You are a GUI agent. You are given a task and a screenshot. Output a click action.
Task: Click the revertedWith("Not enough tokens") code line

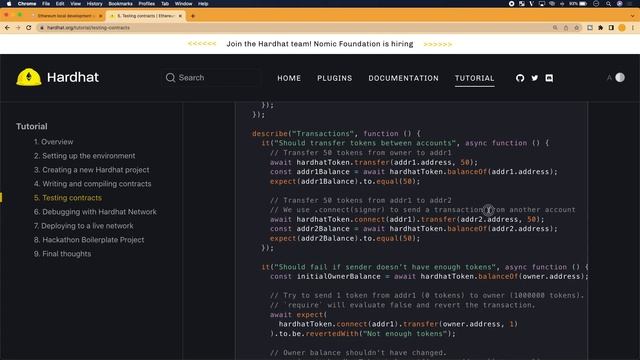(363, 333)
